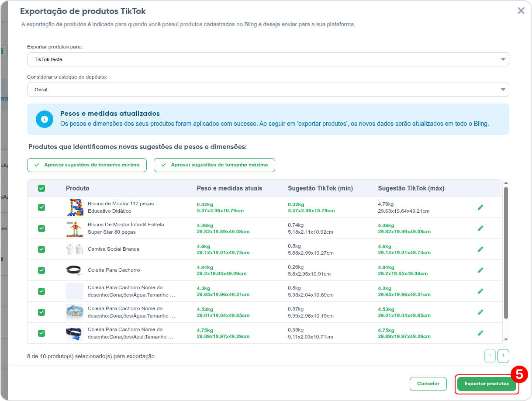Screen dimensions: 532x401
Task: Click the Cancelar button
Action: coord(428,384)
